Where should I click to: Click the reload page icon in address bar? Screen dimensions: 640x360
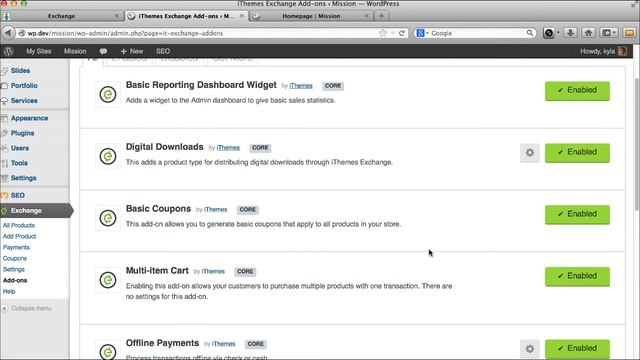402,33
